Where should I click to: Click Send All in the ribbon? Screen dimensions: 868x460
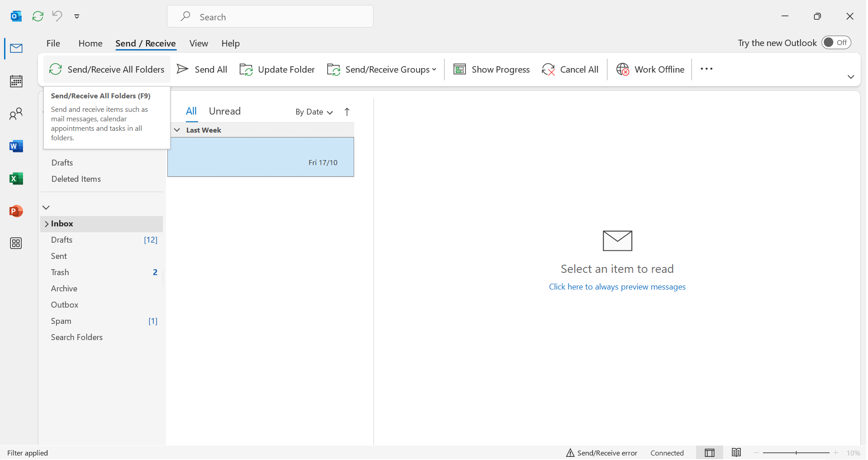pyautogui.click(x=202, y=69)
